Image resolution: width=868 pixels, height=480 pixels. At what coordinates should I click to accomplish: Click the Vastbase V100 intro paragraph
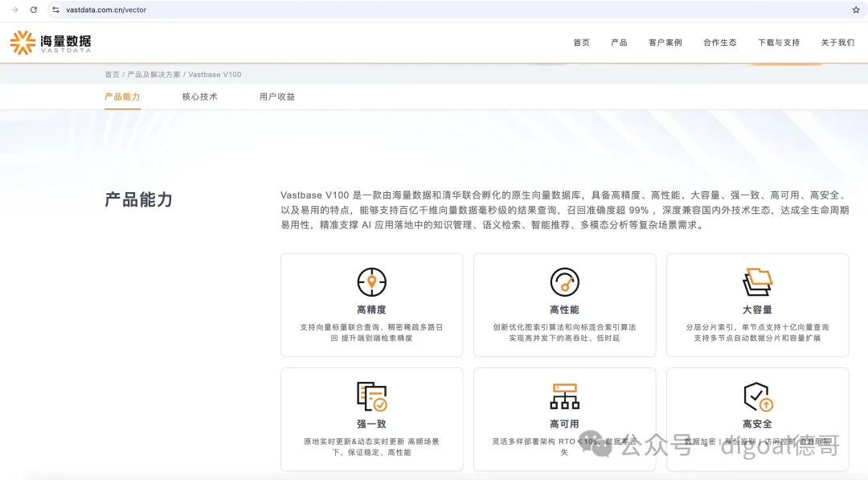click(x=565, y=211)
